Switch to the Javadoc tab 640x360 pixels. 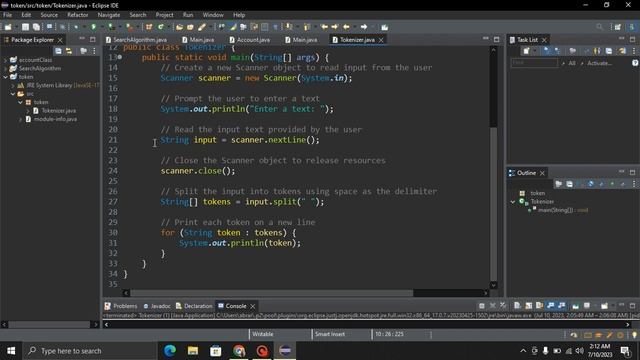(157, 306)
